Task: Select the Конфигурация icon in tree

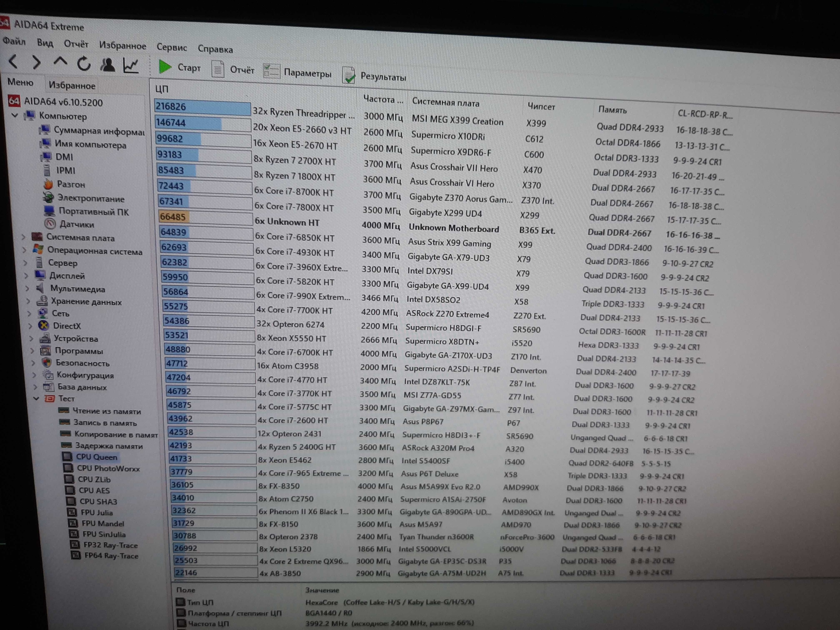Action: tap(48, 375)
